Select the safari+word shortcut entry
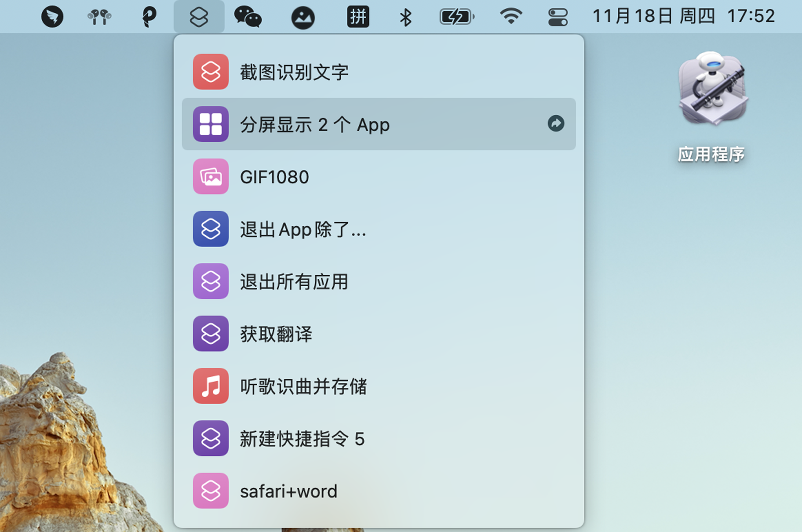 point(288,491)
